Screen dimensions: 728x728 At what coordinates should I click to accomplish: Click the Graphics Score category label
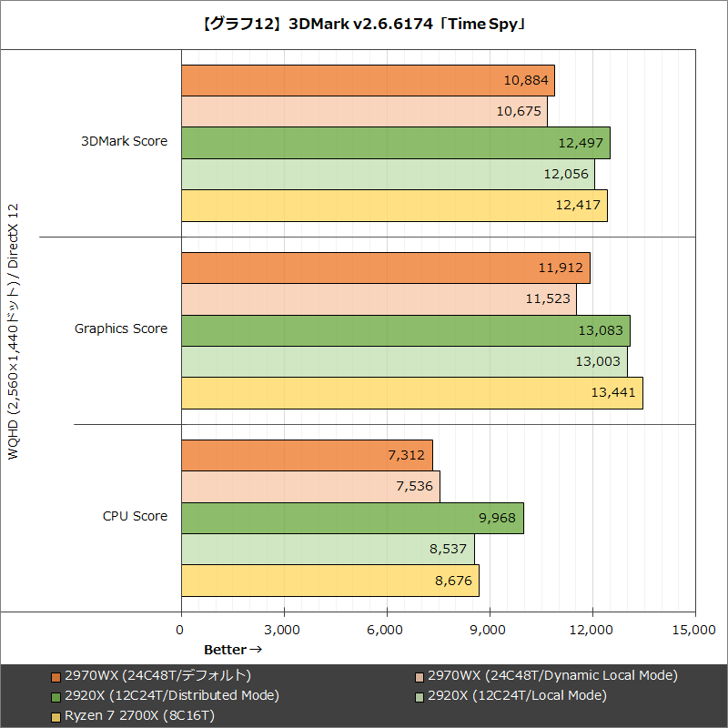[121, 329]
